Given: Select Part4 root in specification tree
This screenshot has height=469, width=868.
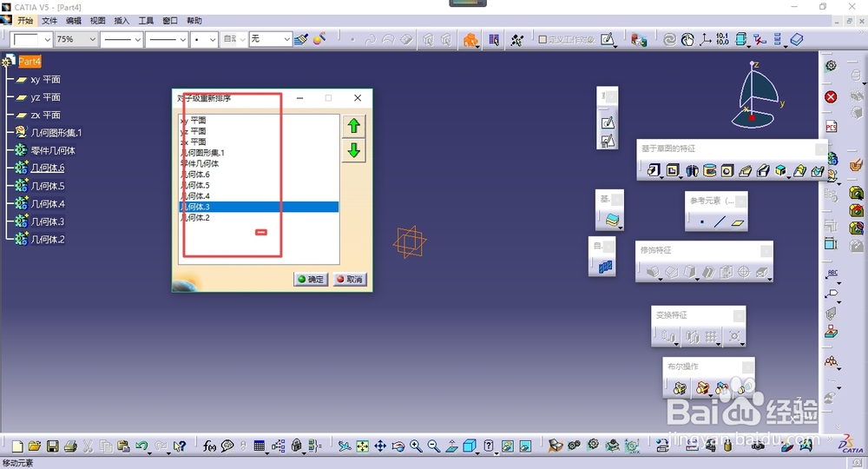Looking at the screenshot, I should pos(30,62).
